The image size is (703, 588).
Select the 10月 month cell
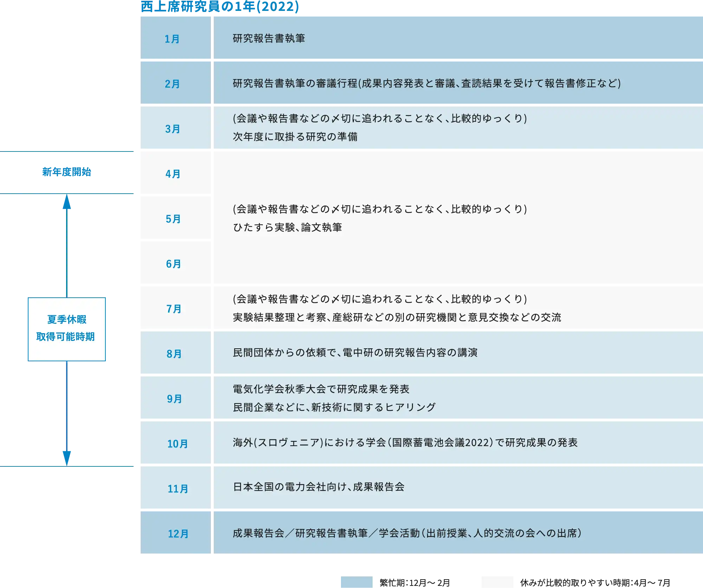point(176,442)
